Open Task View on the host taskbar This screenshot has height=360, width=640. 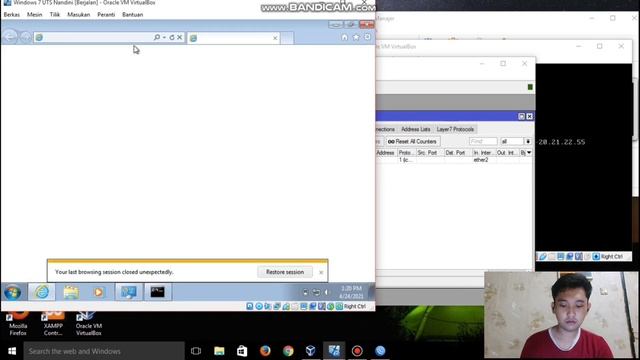196,351
